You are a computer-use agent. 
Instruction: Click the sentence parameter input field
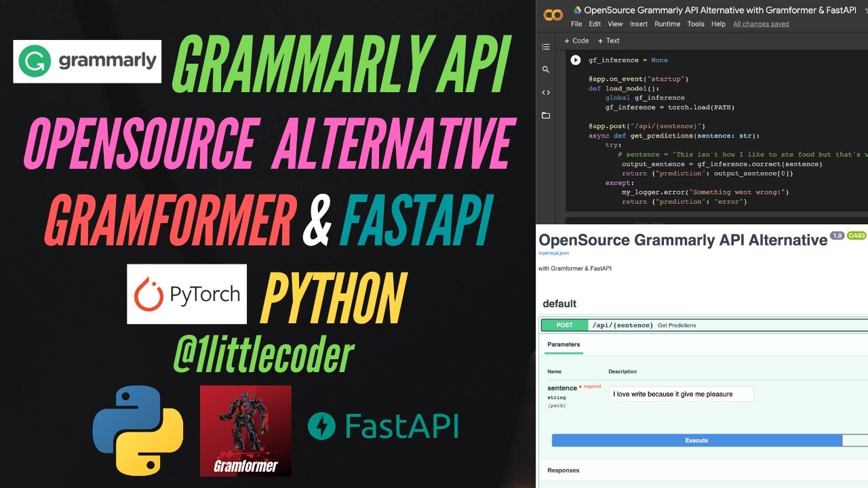tap(681, 394)
